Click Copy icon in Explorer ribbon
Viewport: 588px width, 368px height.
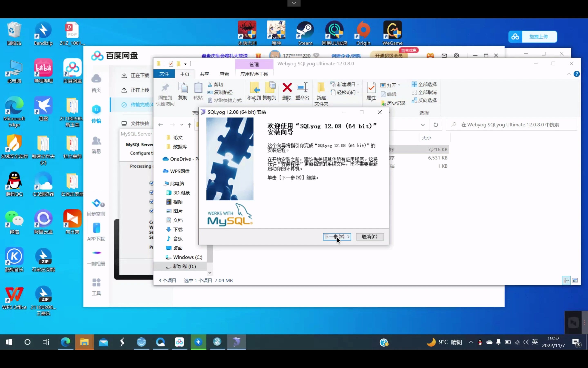[x=183, y=91]
